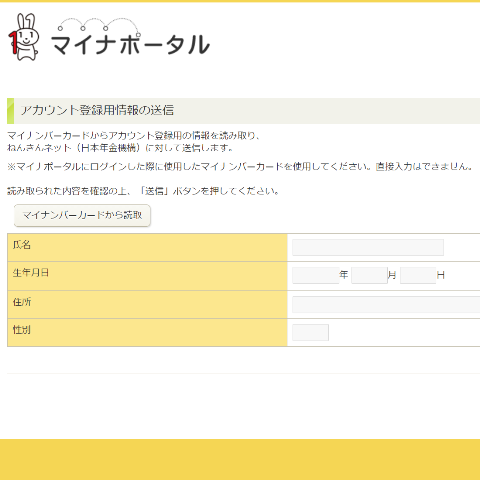The width and height of the screenshot is (480, 480).
Task: Click the 年 label after year field
Action: click(344, 275)
